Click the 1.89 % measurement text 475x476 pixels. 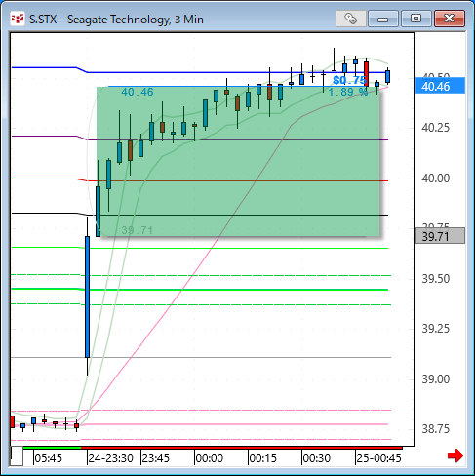click(x=348, y=92)
